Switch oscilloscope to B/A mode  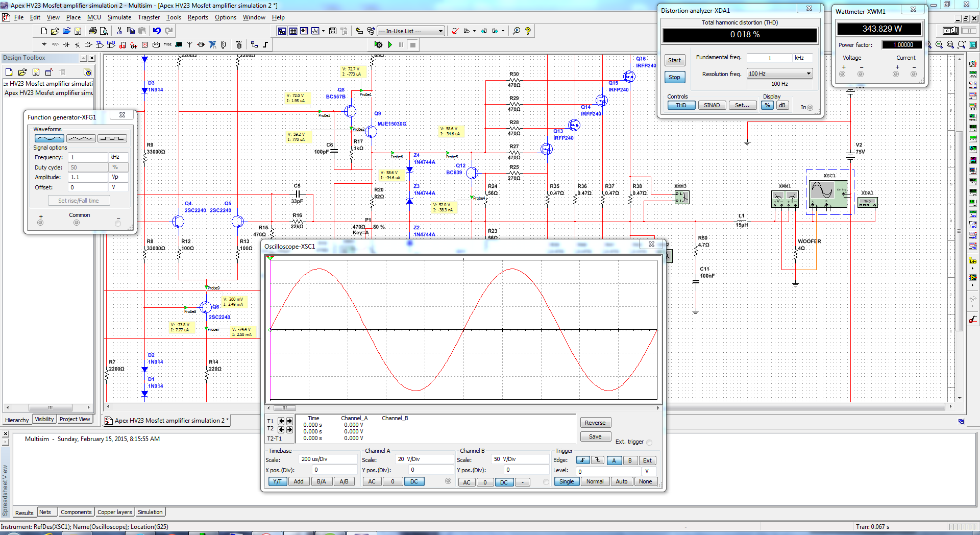coord(322,481)
